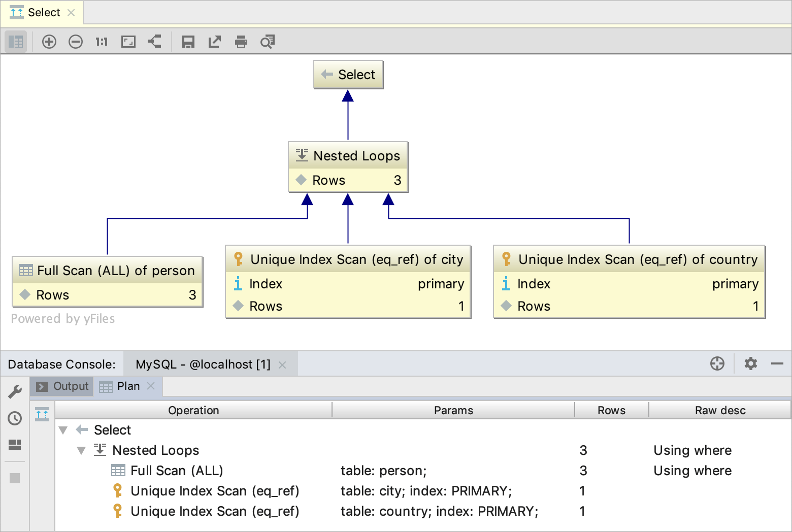Zoom in on the diagram

49,42
